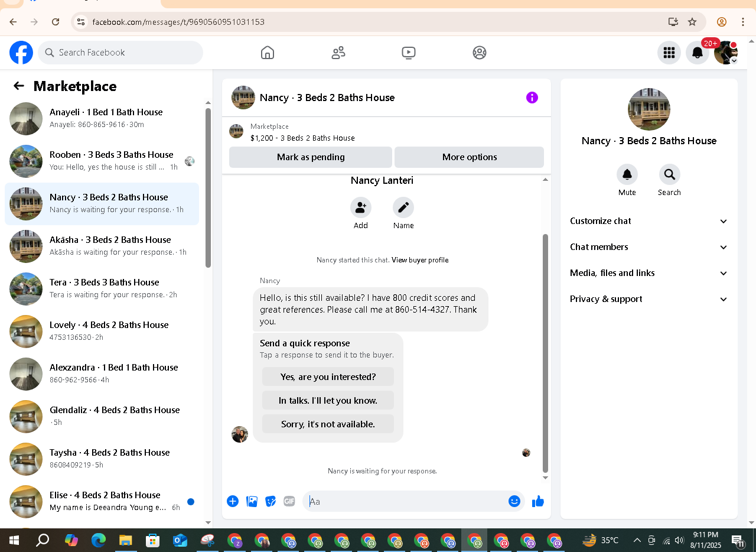Open the weather widget showing 35°C
This screenshot has width=756, height=552.
click(601, 540)
